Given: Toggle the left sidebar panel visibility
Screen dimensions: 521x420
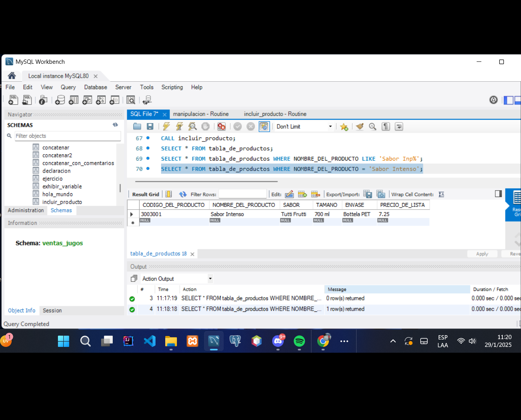Looking at the screenshot, I should 509,100.
